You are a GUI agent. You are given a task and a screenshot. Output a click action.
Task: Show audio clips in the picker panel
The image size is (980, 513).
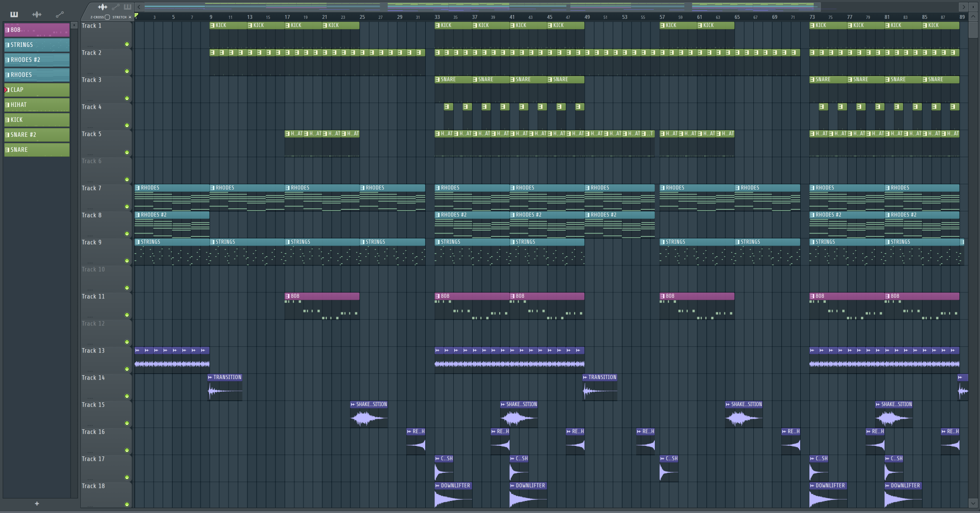click(37, 14)
